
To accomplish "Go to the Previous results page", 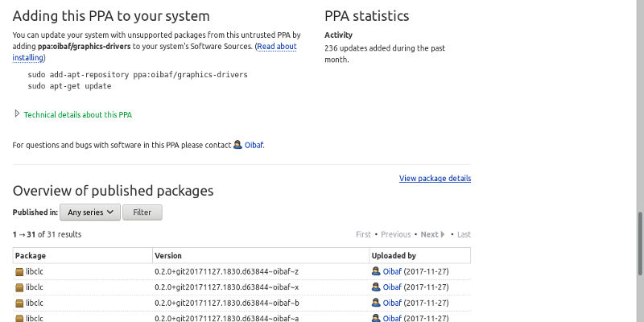I will point(395,234).
